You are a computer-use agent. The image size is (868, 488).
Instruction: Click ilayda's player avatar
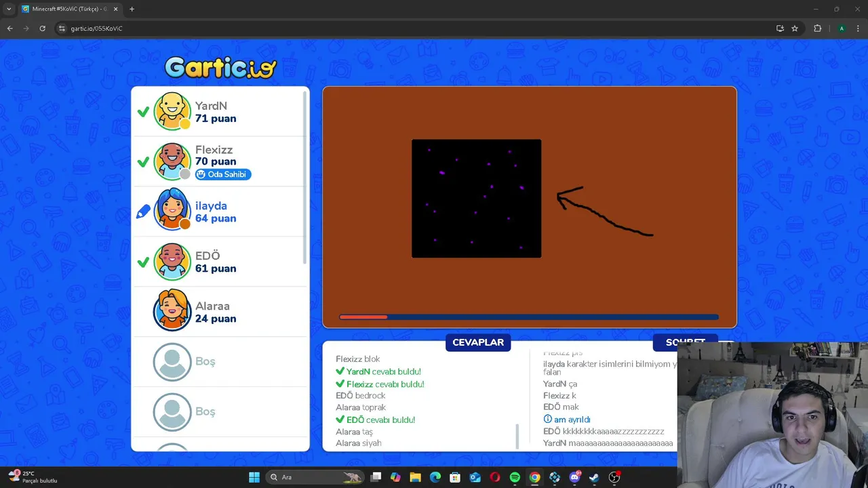172,211
